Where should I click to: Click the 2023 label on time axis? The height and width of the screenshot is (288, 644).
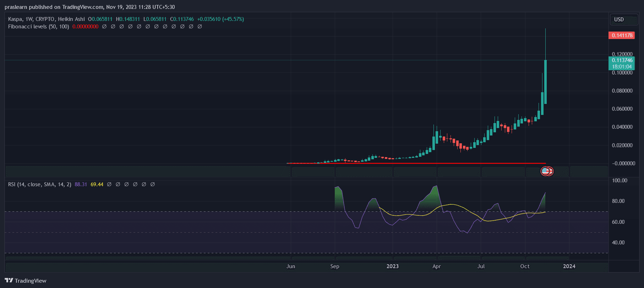point(392,266)
